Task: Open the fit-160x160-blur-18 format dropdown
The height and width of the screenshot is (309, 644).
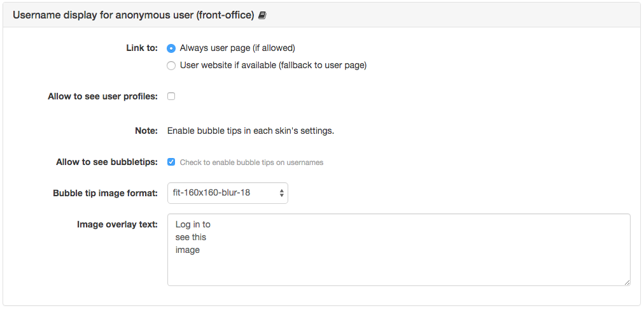Action: [228, 193]
